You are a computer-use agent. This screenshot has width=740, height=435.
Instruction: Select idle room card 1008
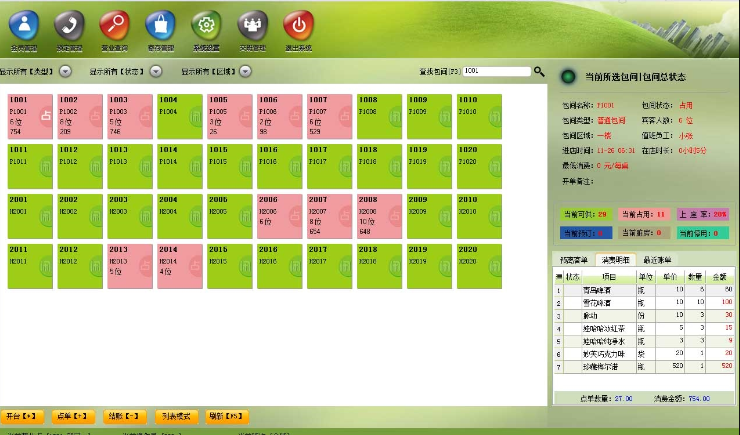point(379,116)
